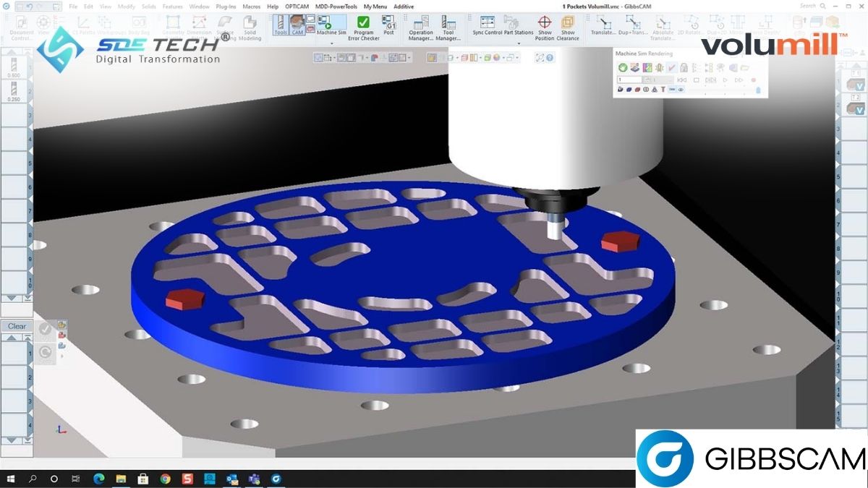Open the CAM palette
Screen dimensions: 868x488
point(297,25)
